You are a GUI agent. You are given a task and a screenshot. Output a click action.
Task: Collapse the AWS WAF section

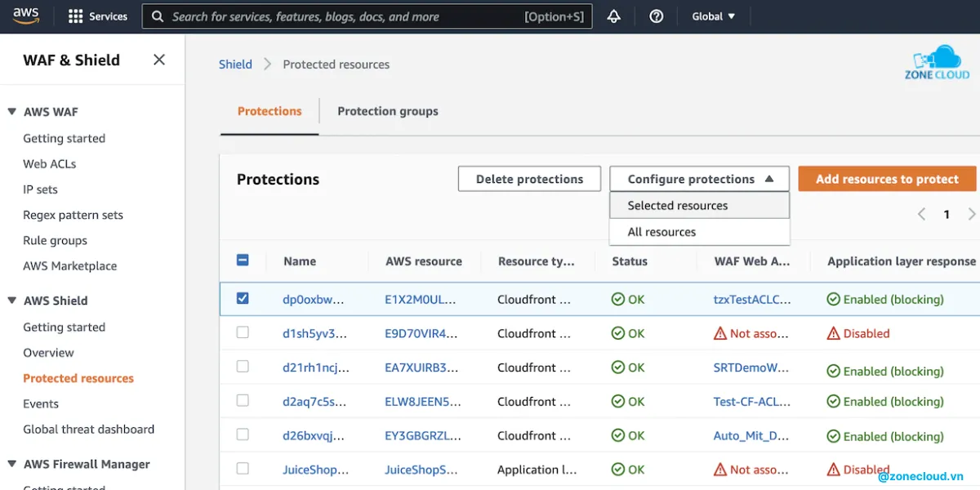coord(12,112)
